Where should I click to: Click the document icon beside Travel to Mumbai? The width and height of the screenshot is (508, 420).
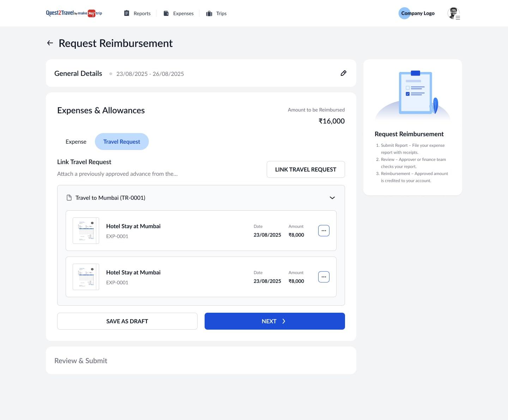[69, 198]
